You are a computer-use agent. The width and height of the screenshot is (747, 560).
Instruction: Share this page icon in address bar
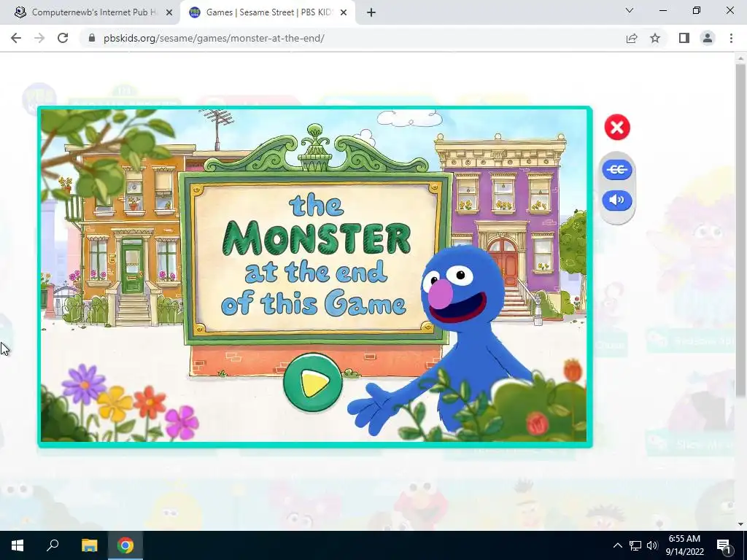point(632,38)
